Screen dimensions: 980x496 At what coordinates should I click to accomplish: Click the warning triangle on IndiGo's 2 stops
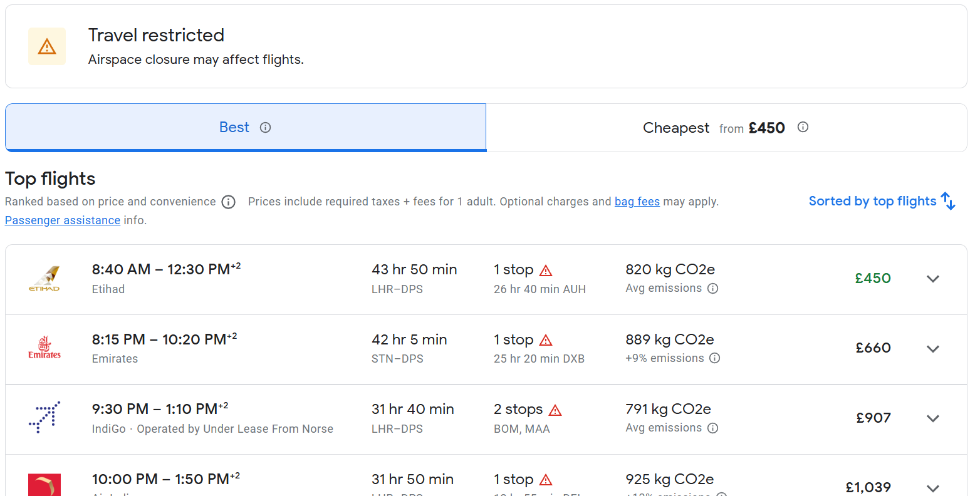[555, 410]
